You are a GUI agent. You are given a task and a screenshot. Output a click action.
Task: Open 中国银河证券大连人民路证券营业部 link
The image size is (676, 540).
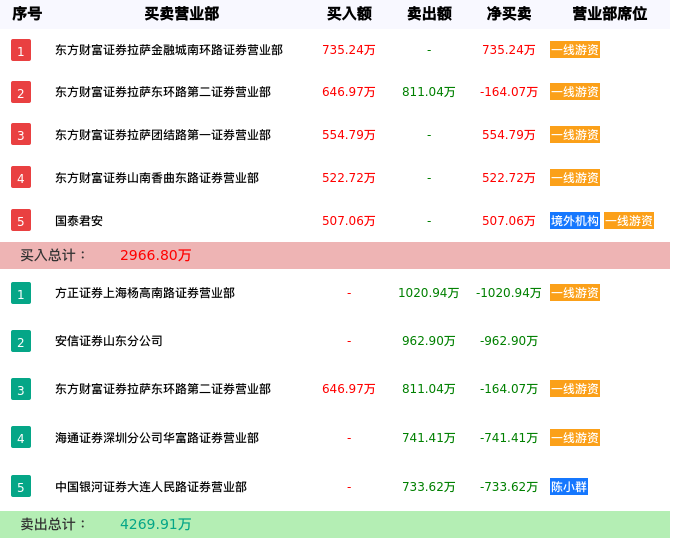click(x=151, y=487)
